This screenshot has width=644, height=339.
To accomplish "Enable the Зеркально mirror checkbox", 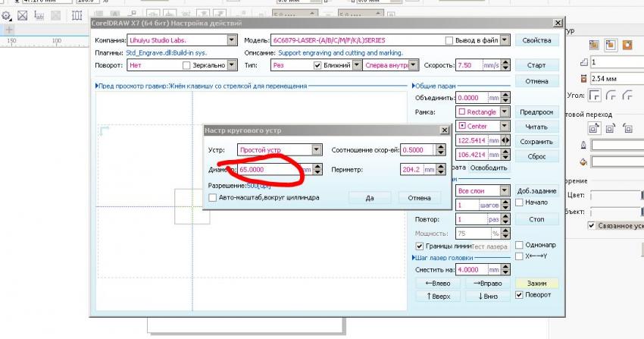I will tap(187, 65).
